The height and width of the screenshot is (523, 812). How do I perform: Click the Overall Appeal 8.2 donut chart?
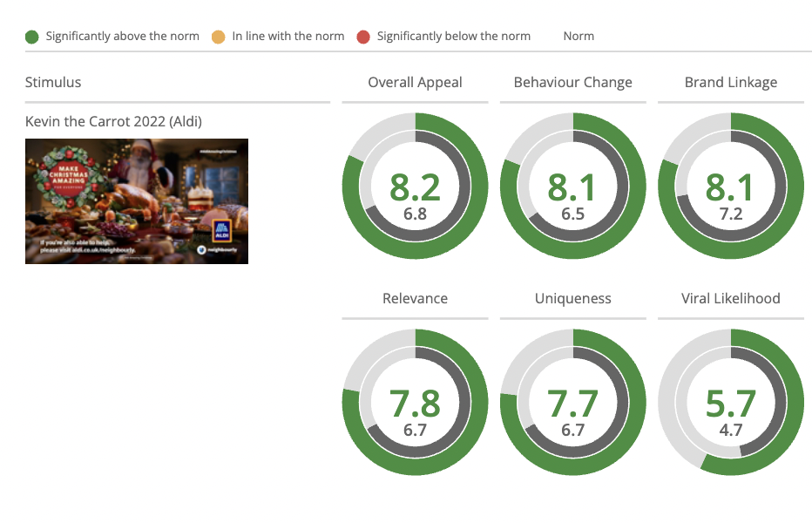tap(415, 186)
